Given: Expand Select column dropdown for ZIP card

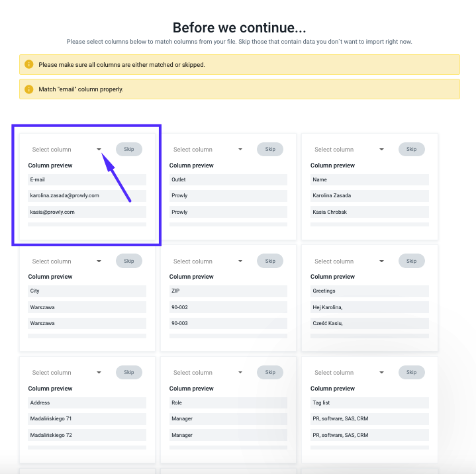Looking at the screenshot, I should pyautogui.click(x=208, y=261).
